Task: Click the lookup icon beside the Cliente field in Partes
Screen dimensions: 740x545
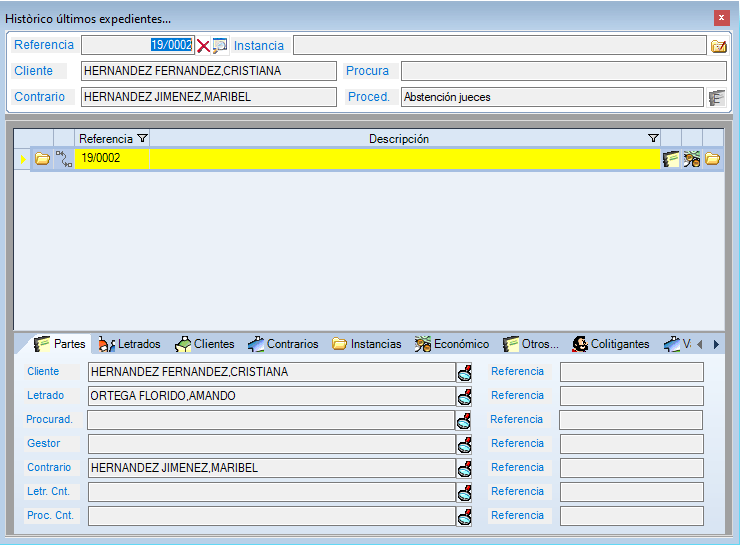Action: 464,372
